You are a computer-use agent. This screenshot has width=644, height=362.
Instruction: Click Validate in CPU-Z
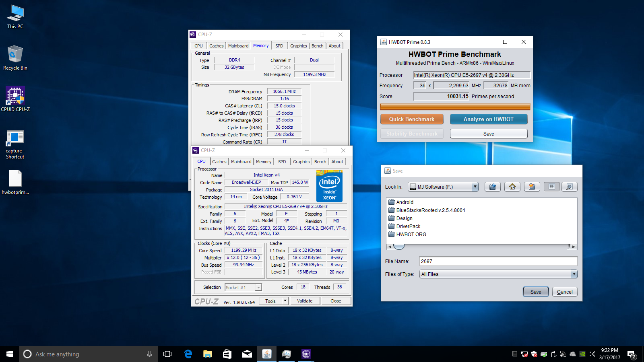pos(305,301)
